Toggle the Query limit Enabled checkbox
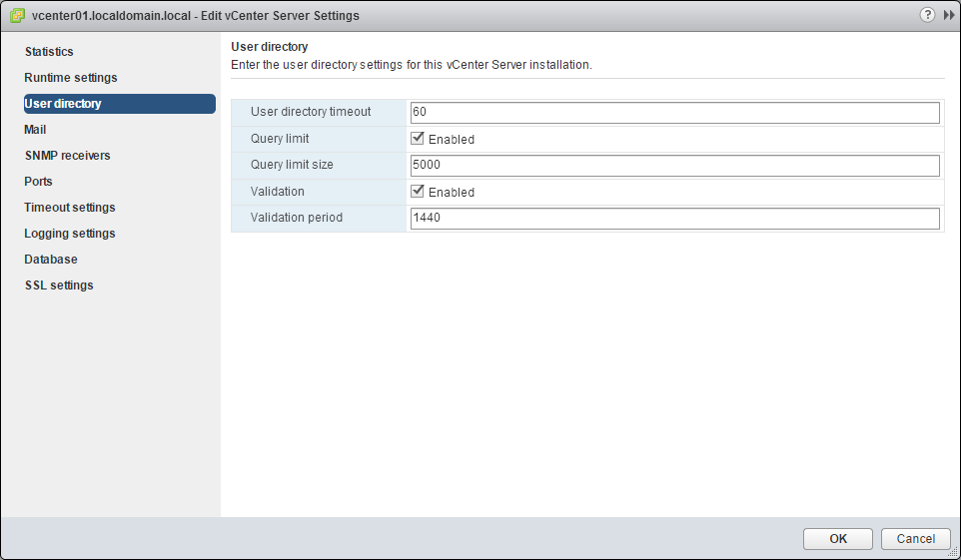Viewport: 961px width, 560px height. (419, 139)
